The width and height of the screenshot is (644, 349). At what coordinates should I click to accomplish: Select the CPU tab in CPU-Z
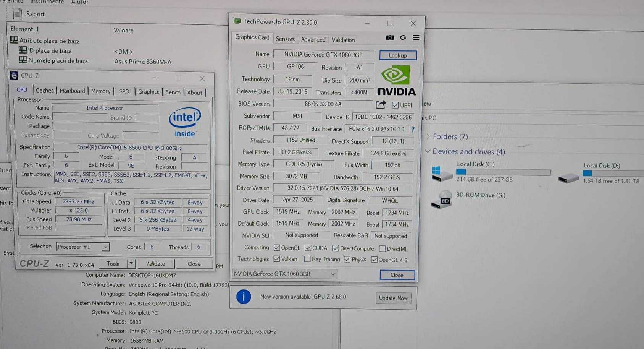coord(22,90)
